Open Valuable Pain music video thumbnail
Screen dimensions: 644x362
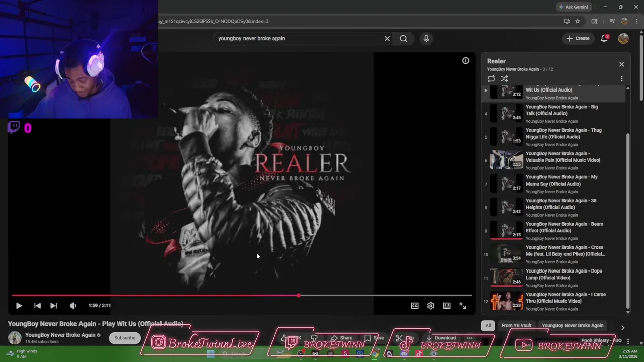click(507, 160)
